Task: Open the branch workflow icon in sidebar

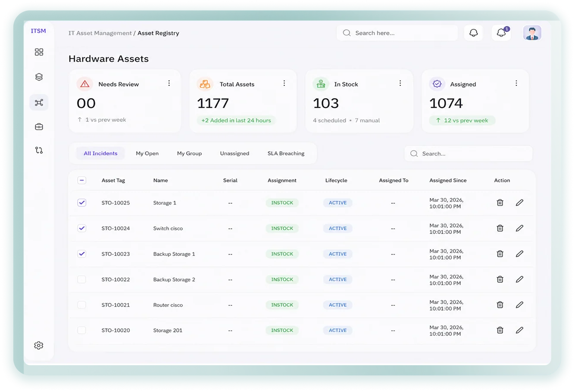Action: [x=39, y=150]
